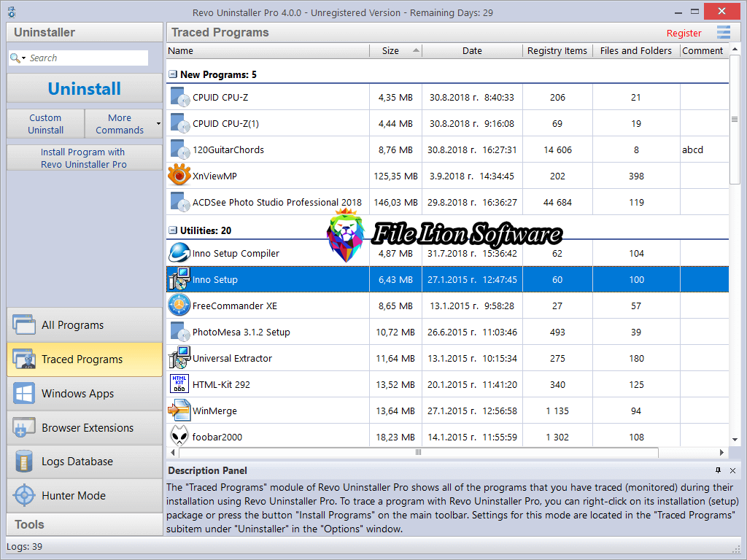Click the Custom Uninstall button
The height and width of the screenshot is (560, 747).
[46, 124]
